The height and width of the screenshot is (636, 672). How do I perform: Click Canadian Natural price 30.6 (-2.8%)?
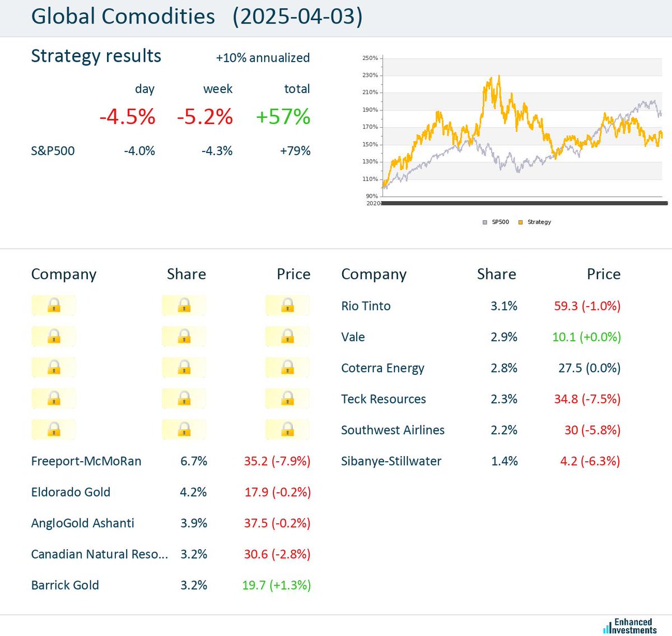[x=277, y=554]
